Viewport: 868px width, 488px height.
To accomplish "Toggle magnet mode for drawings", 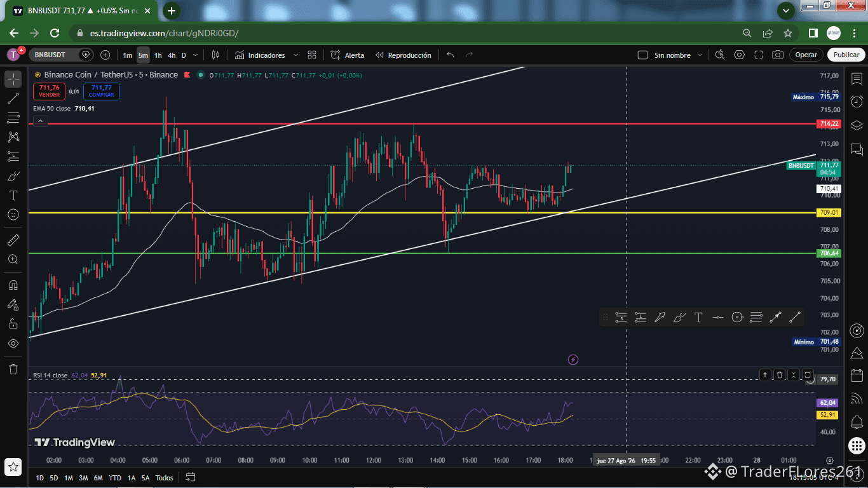I will coord(13,285).
